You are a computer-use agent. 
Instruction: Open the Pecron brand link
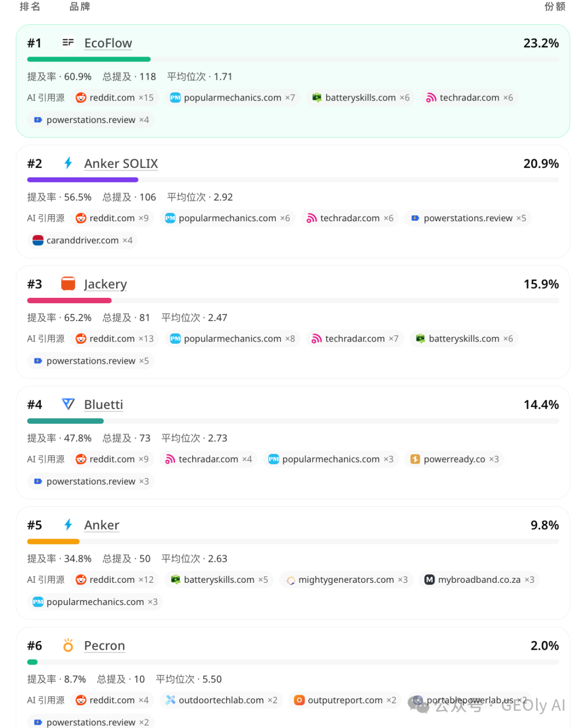(x=104, y=645)
